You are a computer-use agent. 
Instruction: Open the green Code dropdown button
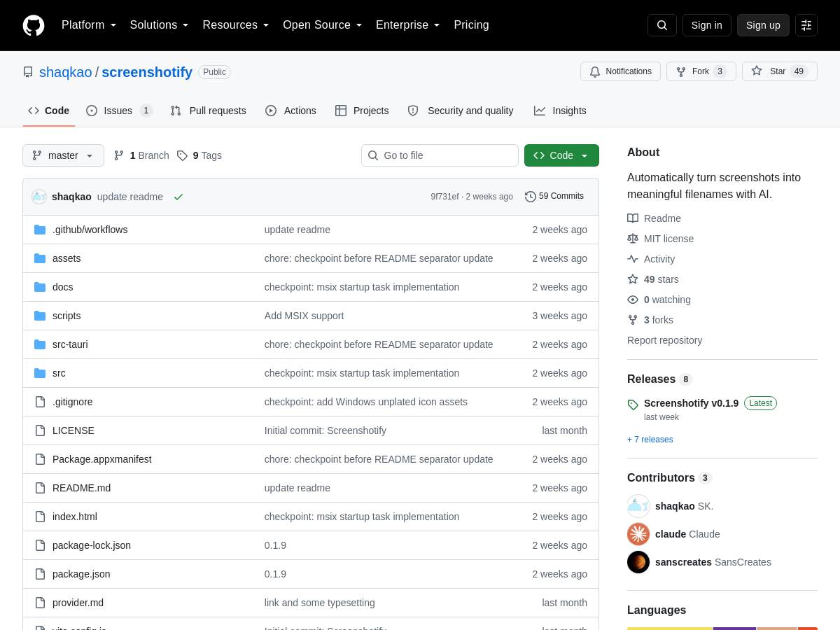point(561,155)
